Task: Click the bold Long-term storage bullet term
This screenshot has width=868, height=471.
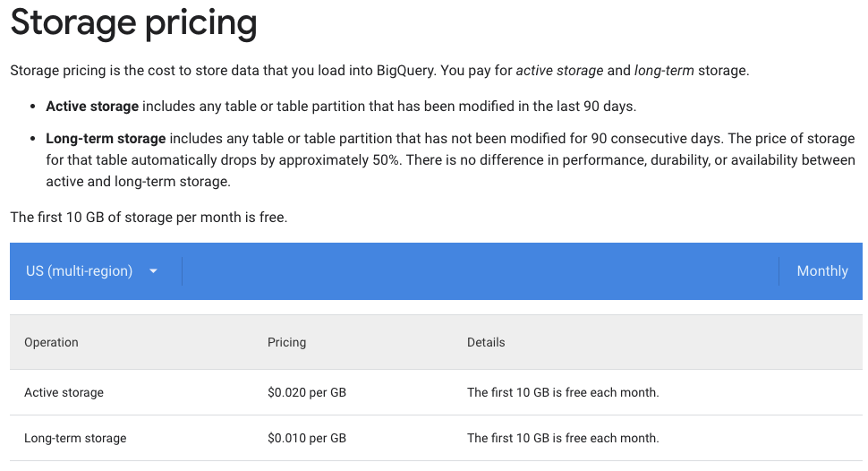Action: tap(106, 139)
